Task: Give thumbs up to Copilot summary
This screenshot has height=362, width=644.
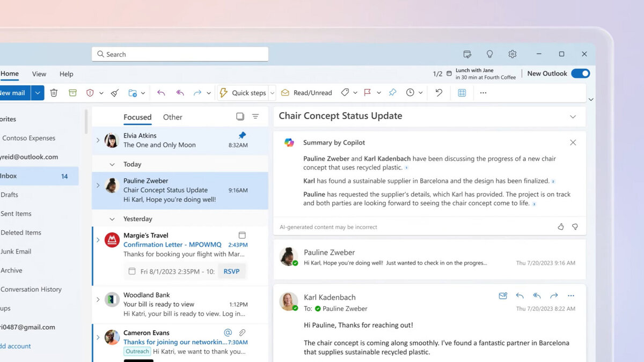Action: [561, 227]
